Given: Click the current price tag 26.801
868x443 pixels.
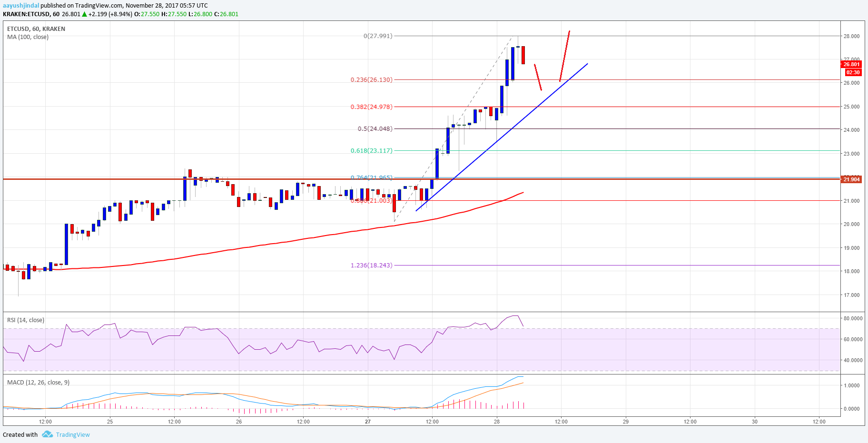Looking at the screenshot, I should point(851,64).
